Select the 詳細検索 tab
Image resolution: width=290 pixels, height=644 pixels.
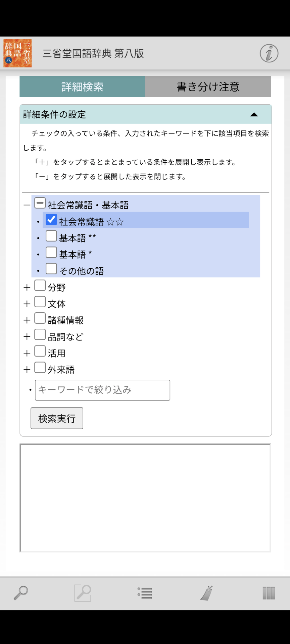(83, 87)
